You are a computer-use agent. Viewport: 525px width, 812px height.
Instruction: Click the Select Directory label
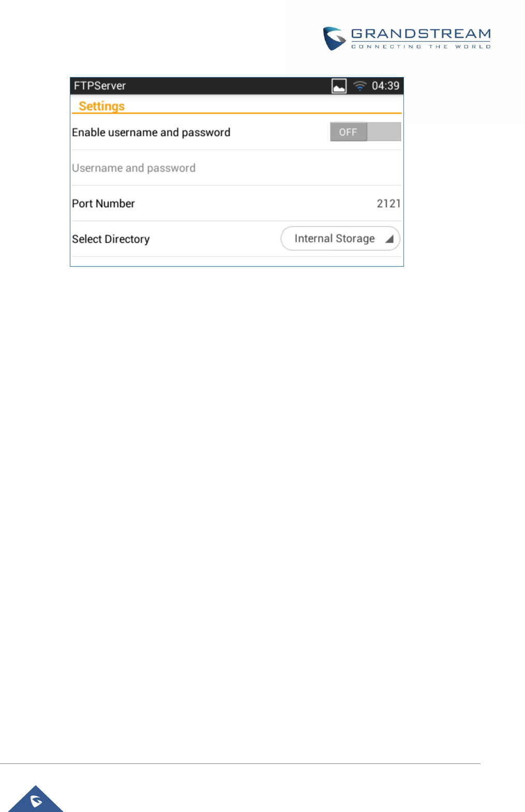pyautogui.click(x=111, y=239)
